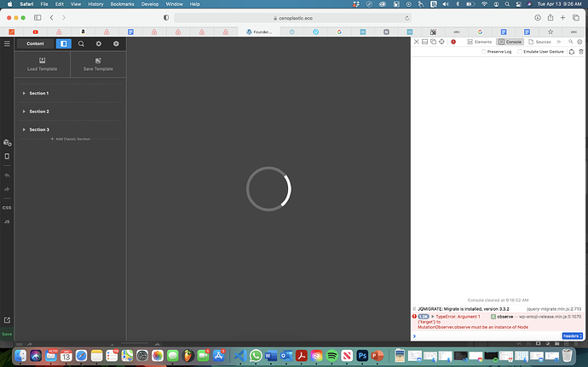Change inspector dock position to the bottom
This screenshot has width=588, height=367.
coord(424,42)
